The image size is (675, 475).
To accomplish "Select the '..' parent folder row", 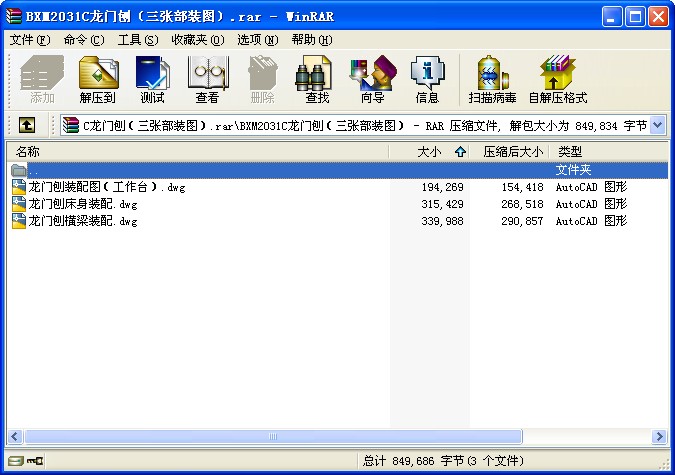I will 338,170.
